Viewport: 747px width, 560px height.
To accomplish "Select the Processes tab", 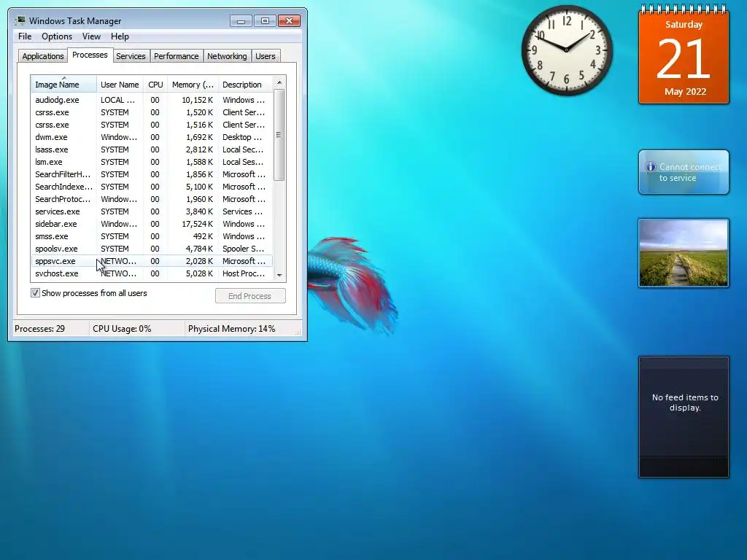I will pyautogui.click(x=90, y=55).
